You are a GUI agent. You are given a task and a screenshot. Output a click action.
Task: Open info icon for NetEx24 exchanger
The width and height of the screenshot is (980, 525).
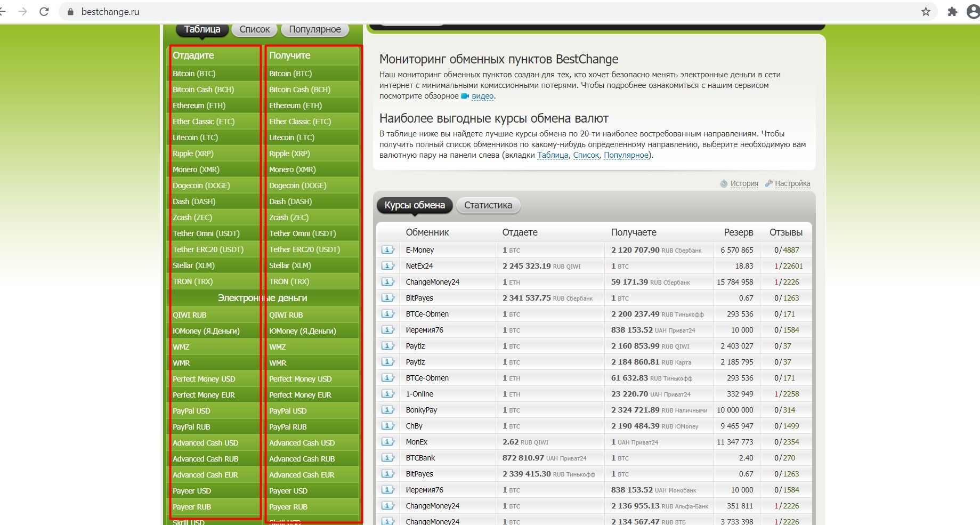[x=387, y=266]
